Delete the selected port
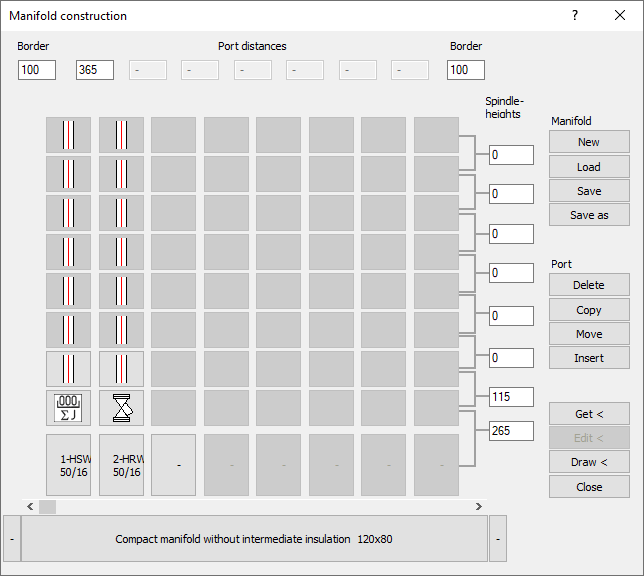Screen dimensions: 644x576 [x=589, y=285]
